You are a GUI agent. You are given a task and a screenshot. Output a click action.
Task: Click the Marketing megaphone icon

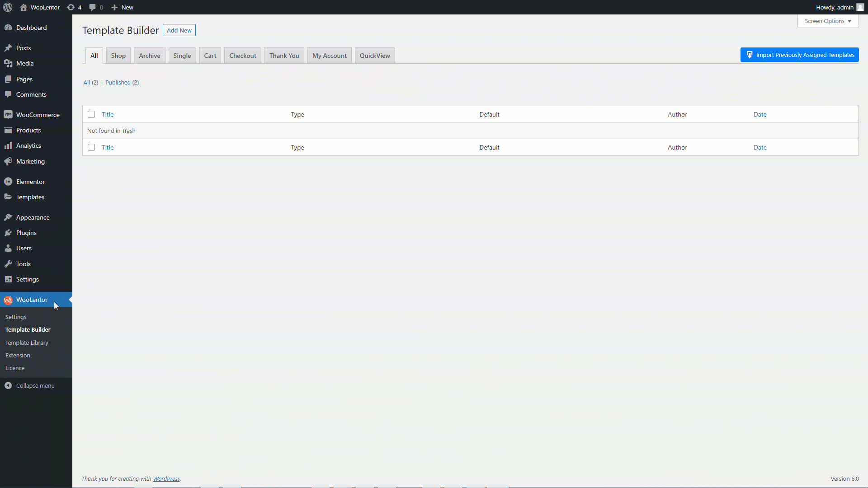8,161
